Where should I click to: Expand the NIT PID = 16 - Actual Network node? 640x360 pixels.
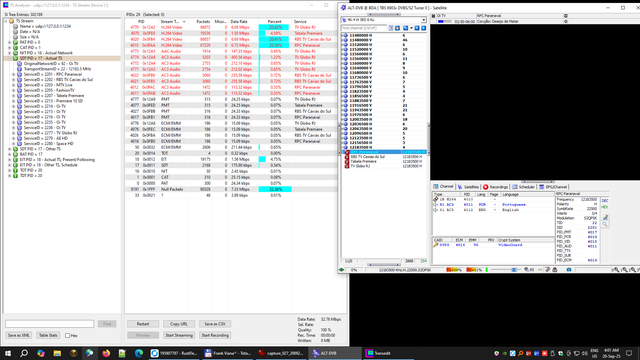coord(10,53)
